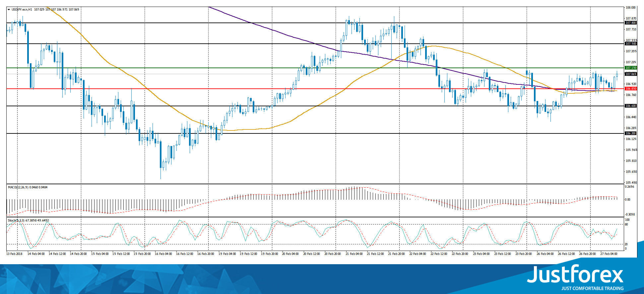Viewport: 644px width, 294px height.
Task: Select the red 106.850 price level label
Action: pyautogui.click(x=630, y=89)
